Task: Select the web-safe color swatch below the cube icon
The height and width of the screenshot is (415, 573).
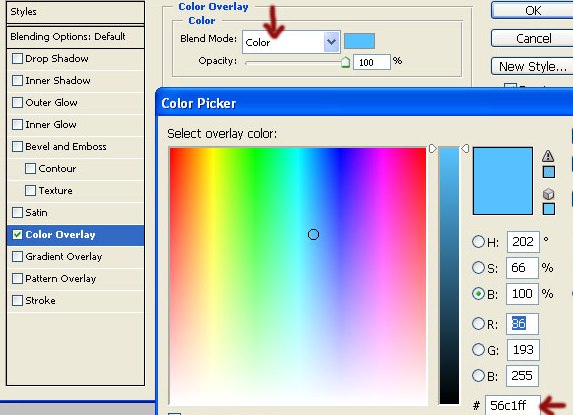Action: coord(549,209)
